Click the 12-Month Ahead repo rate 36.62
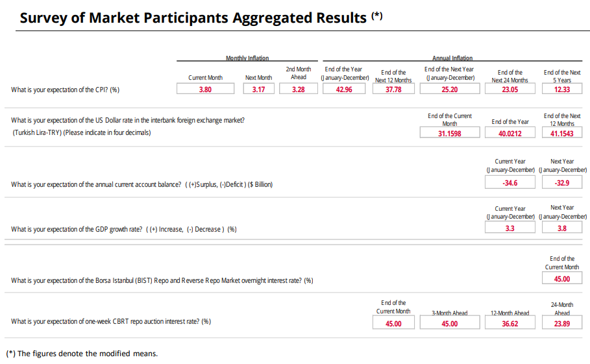The image size is (590, 364). tap(510, 323)
